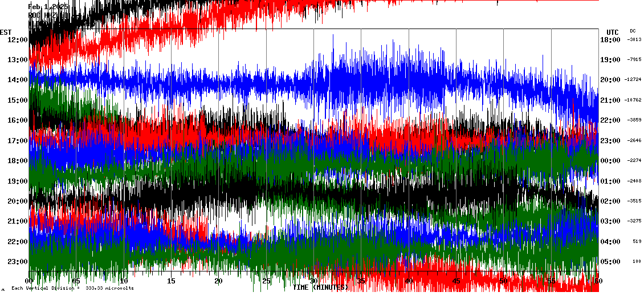This screenshot has height=296, width=644.
Task: Click the Feb 1, 2025 date header
Action: click(48, 6)
